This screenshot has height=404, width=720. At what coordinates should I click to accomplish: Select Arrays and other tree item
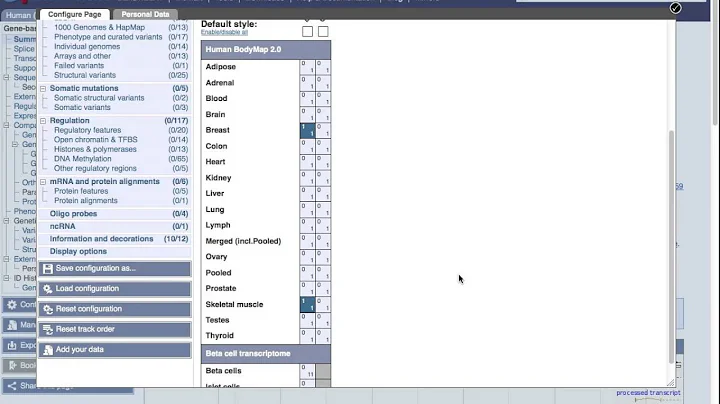click(x=82, y=56)
